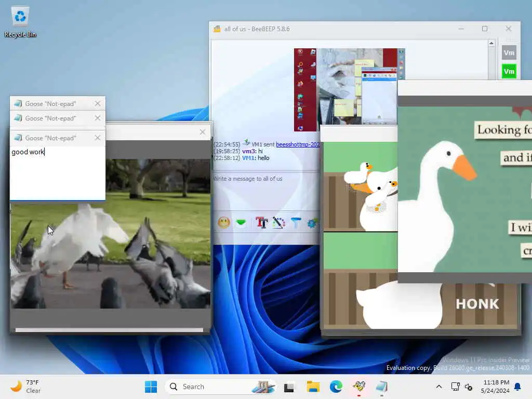Open the blue gear chat settings icon
This screenshot has height=399, width=532.
pos(312,223)
